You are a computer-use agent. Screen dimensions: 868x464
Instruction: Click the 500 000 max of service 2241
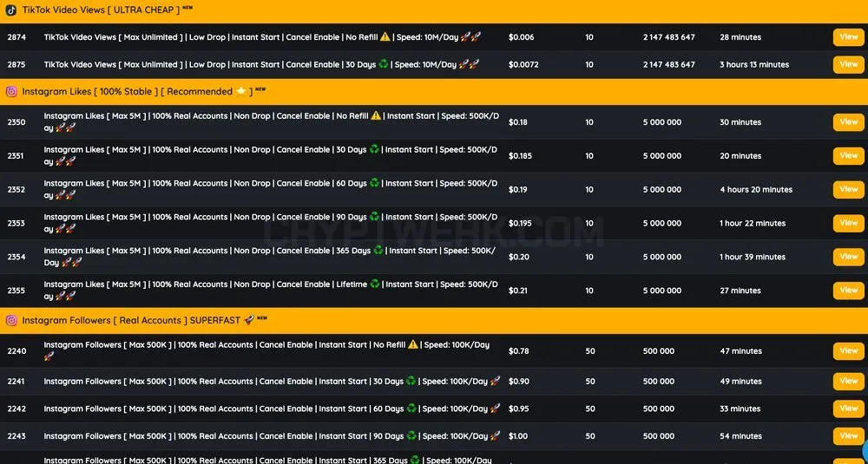pos(659,381)
